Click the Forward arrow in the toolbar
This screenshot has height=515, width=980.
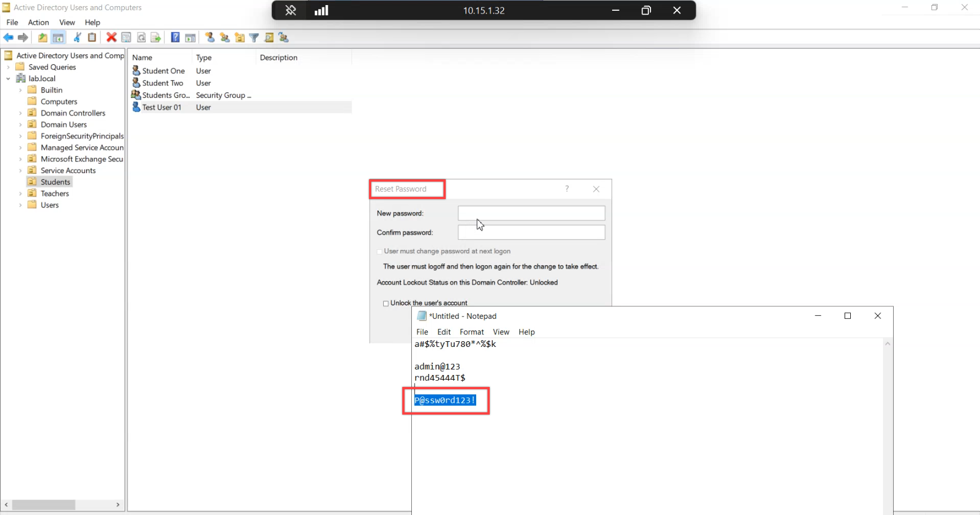(23, 37)
